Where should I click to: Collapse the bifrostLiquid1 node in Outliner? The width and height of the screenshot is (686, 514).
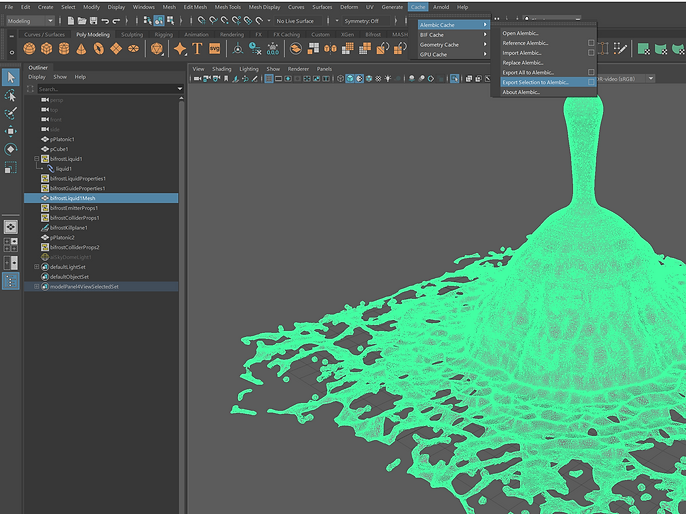[x=37, y=159]
